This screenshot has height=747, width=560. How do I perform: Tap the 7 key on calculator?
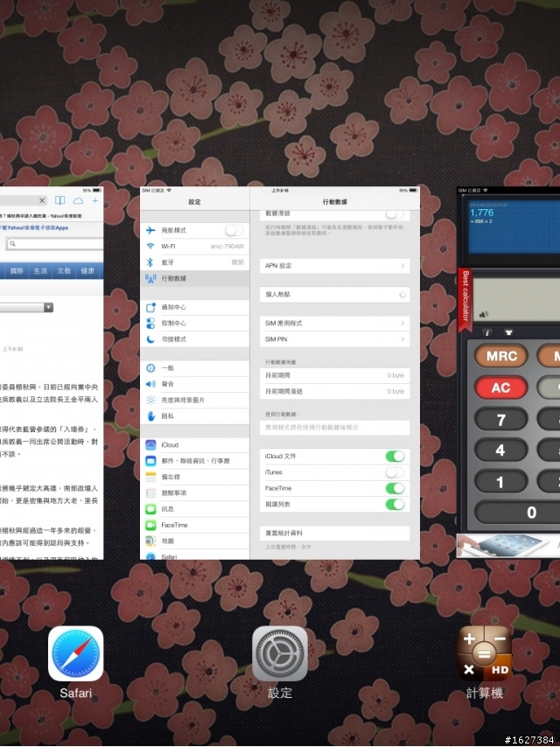[500, 420]
